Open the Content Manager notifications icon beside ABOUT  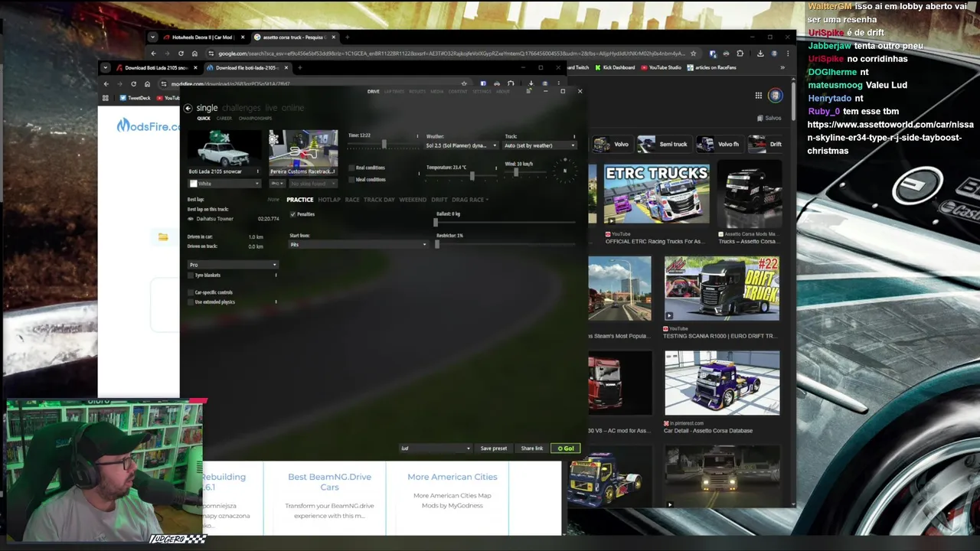click(x=528, y=91)
